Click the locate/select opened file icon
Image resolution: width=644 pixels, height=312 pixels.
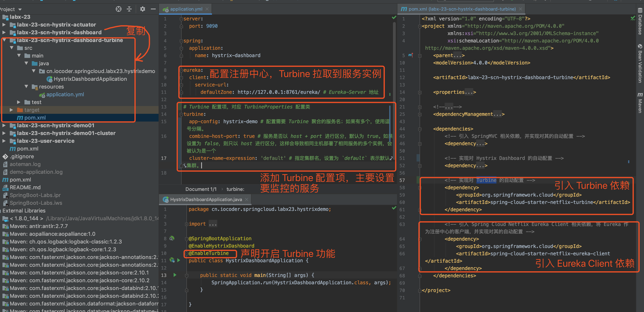coord(118,9)
